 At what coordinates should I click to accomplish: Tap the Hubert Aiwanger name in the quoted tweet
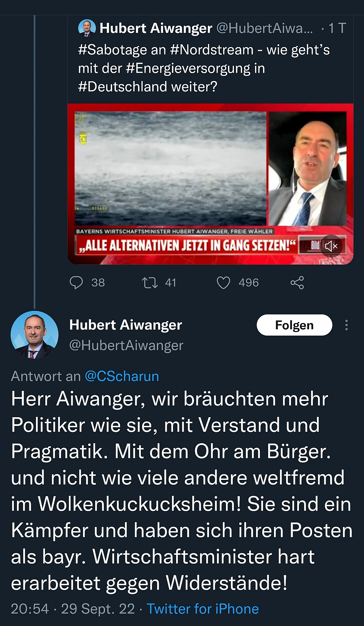coord(156,28)
